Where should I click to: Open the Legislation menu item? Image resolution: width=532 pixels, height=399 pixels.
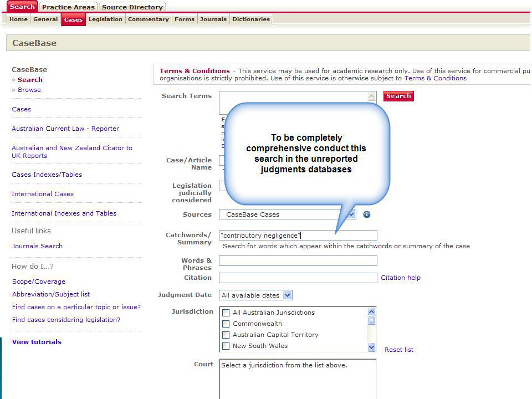105,19
